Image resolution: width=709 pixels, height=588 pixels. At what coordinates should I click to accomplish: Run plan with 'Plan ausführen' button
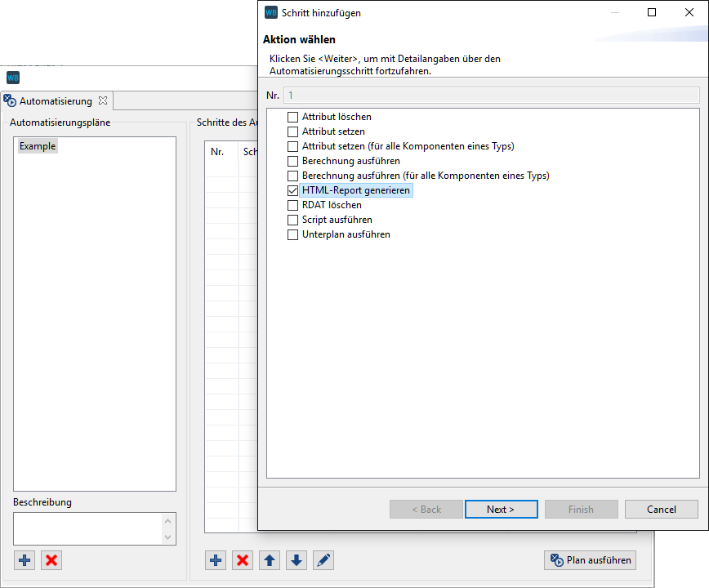[x=590, y=560]
